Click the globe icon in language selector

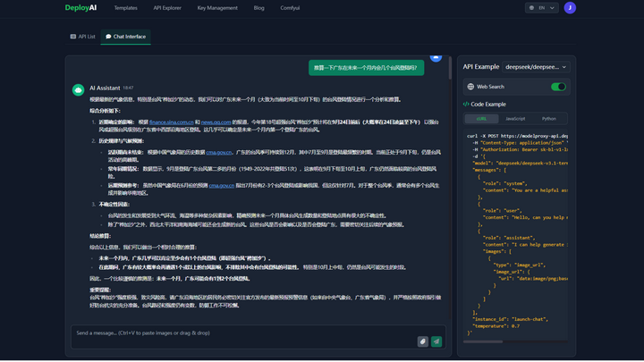pyautogui.click(x=531, y=8)
